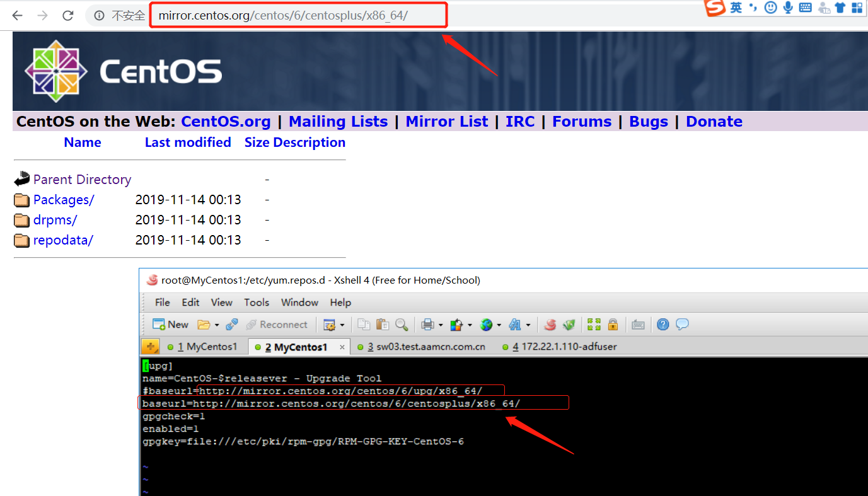The height and width of the screenshot is (496, 868).
Task: Expand the Print dropdown arrow
Action: [441, 325]
